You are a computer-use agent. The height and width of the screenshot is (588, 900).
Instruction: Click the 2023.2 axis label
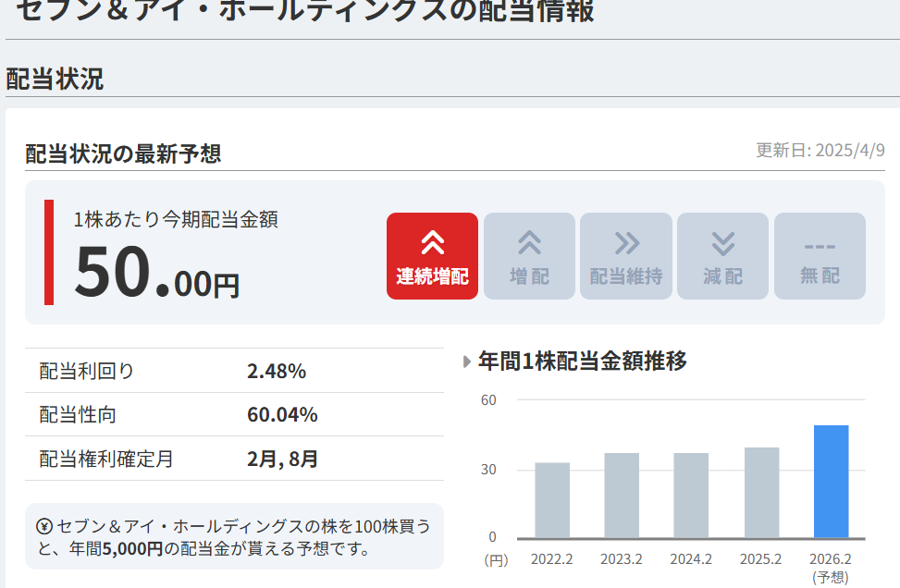(x=622, y=559)
